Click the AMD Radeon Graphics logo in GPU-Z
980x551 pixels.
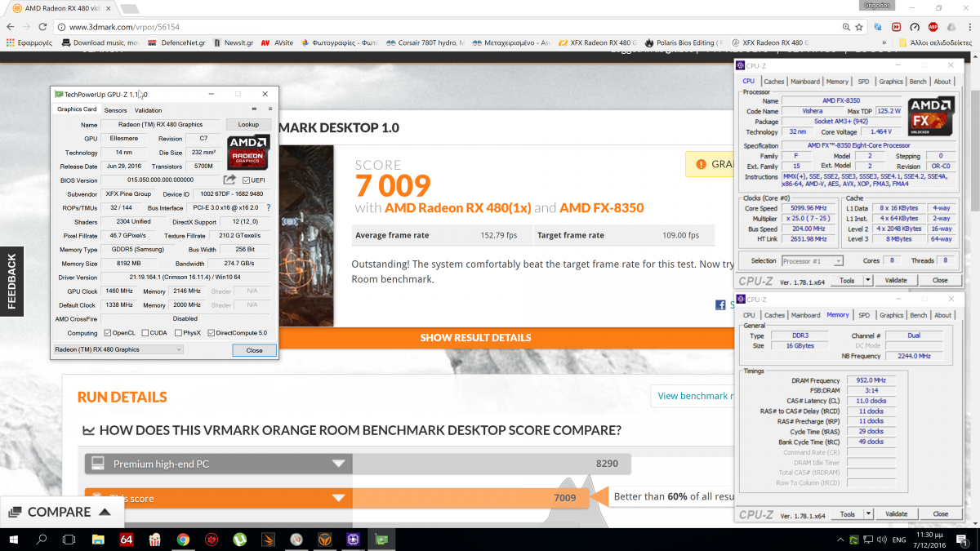tap(248, 152)
